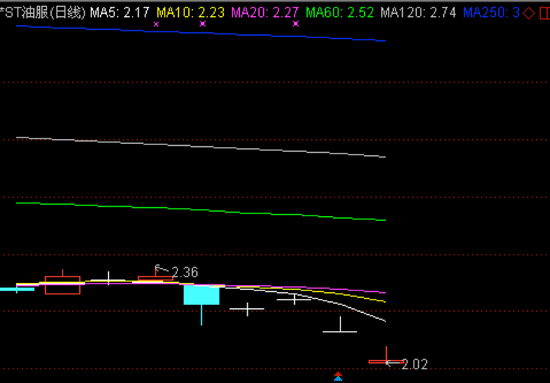Click the blue MA250 indicator label
This screenshot has height=383, width=550.
[491, 13]
